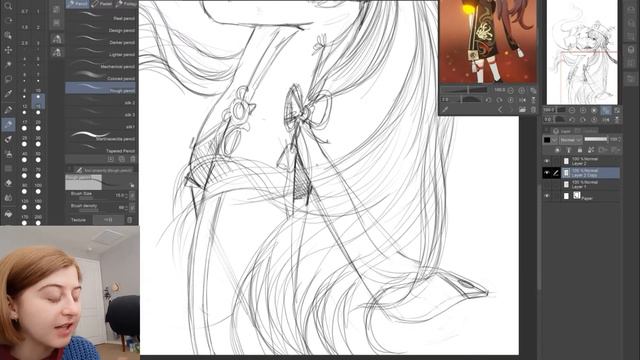Switch to the Pencil sub tool tab

point(78,4)
